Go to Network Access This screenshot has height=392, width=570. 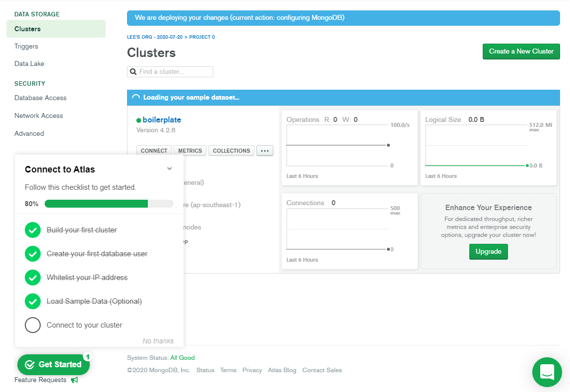39,115
